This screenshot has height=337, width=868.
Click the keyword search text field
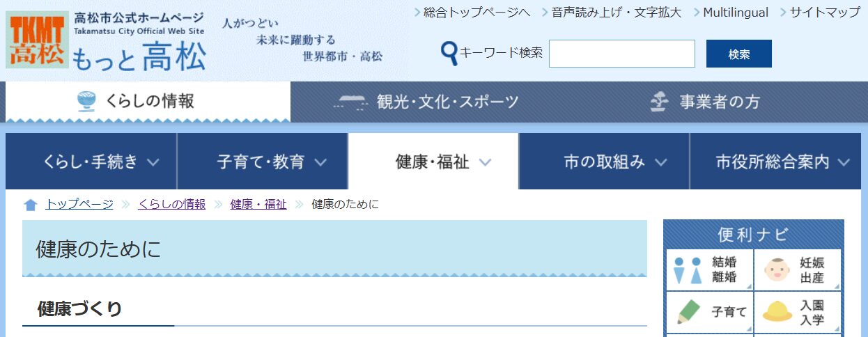pos(621,54)
